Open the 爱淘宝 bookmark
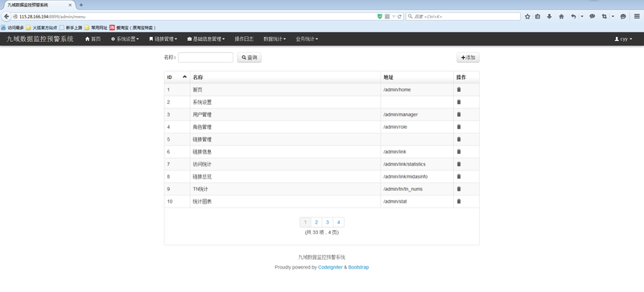 pyautogui.click(x=132, y=28)
